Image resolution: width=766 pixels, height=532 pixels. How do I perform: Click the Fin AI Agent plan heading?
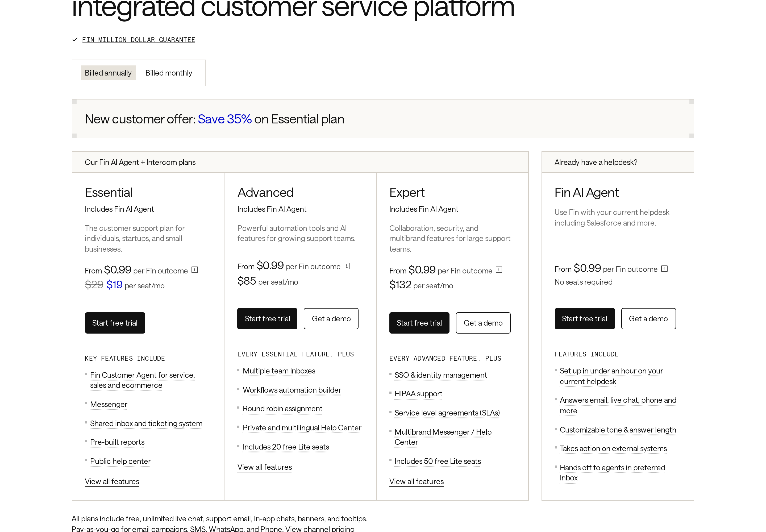[x=586, y=193]
